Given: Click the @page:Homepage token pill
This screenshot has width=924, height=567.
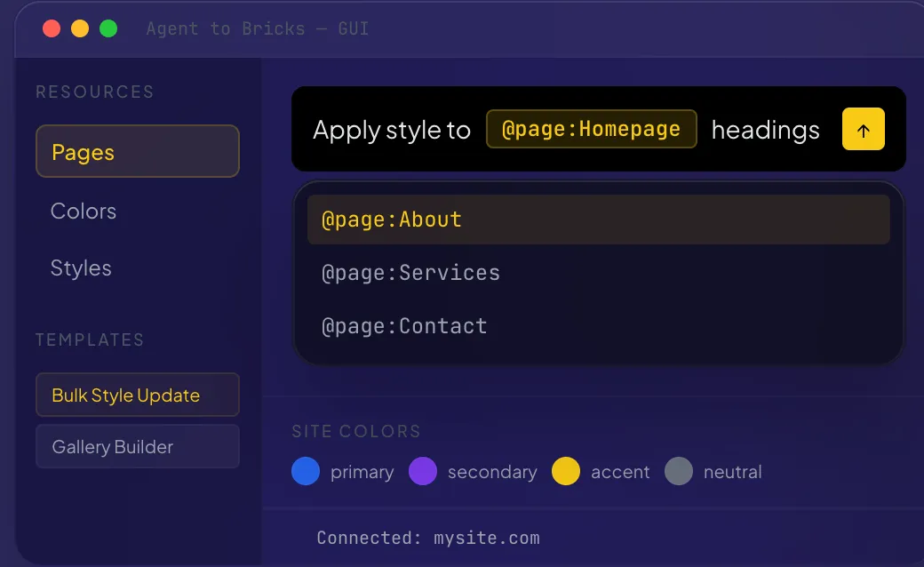Looking at the screenshot, I should (x=591, y=129).
